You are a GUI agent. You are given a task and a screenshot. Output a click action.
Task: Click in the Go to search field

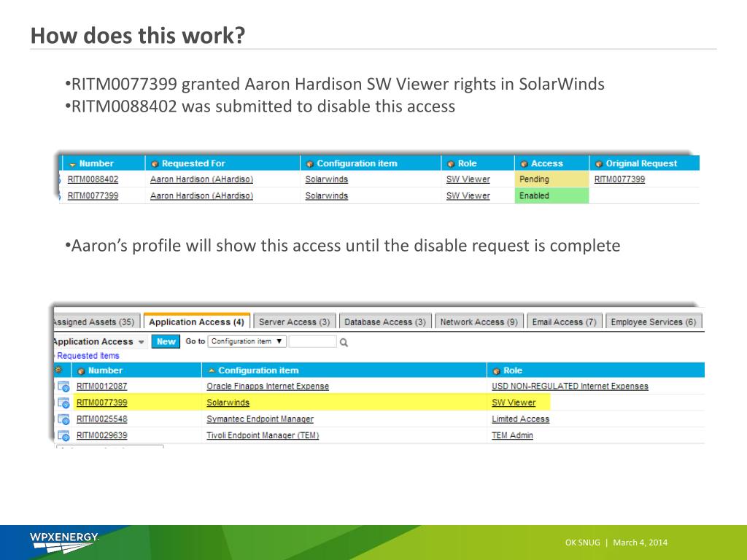pyautogui.click(x=312, y=341)
